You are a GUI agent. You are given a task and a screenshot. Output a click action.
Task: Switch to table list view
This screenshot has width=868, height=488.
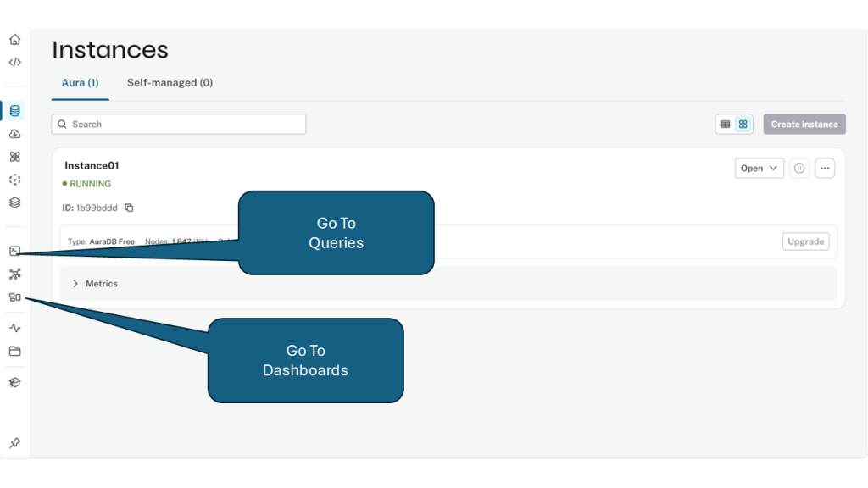pyautogui.click(x=725, y=125)
